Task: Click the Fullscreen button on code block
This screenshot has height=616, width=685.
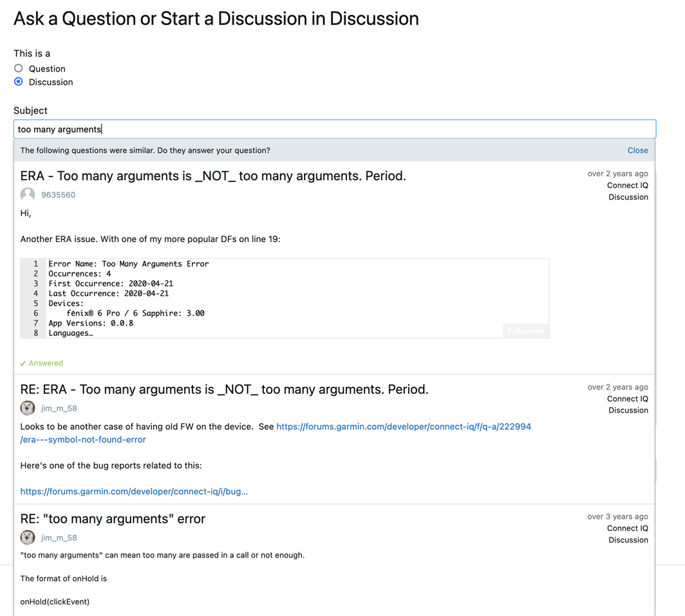Action: (525, 331)
